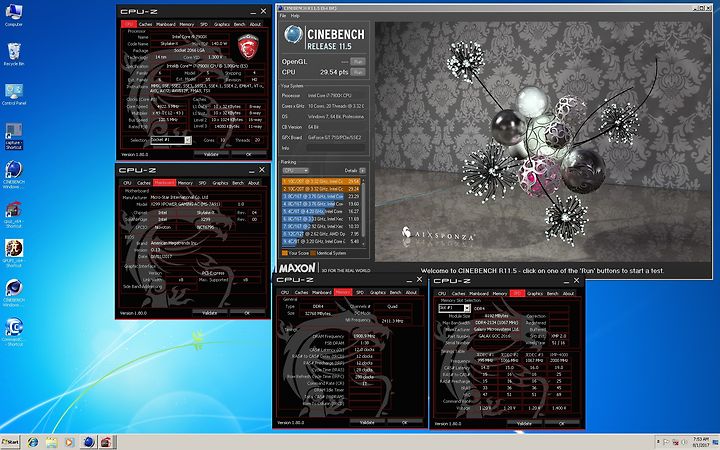The width and height of the screenshot is (720, 450).
Task: Select the CommandCenter shortcut desktop icon
Action: pos(13,332)
